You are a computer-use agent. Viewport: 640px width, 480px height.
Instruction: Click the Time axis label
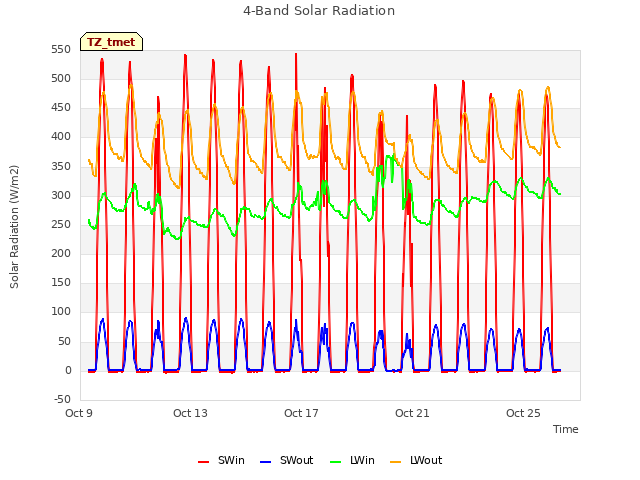click(x=566, y=429)
